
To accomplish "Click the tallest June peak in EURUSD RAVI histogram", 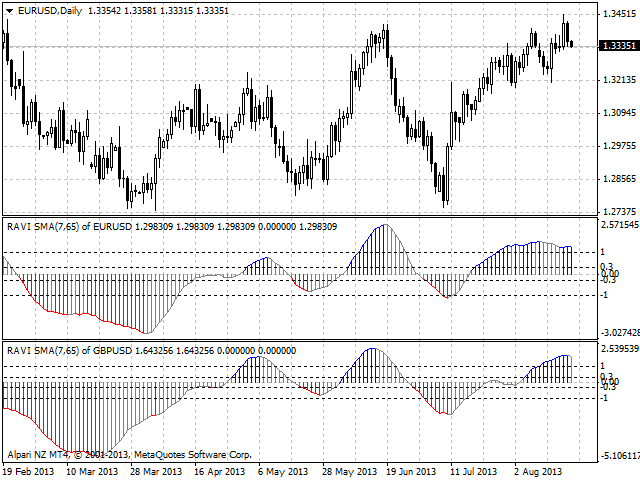I will tap(384, 228).
